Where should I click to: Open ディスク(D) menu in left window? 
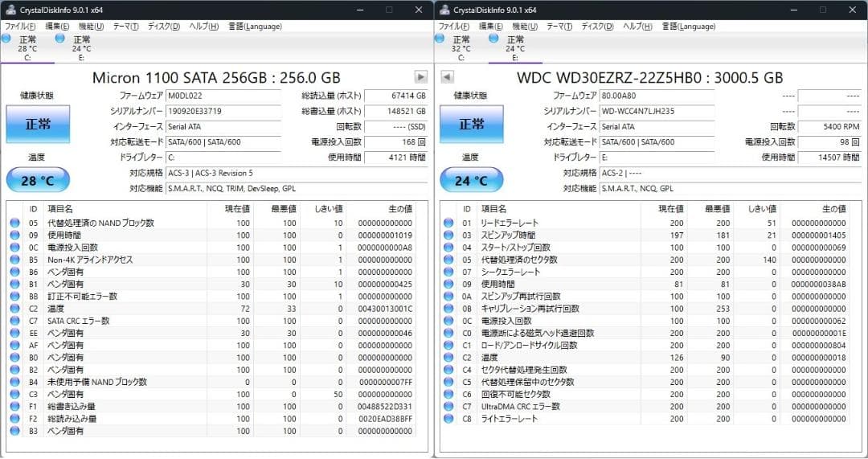164,27
